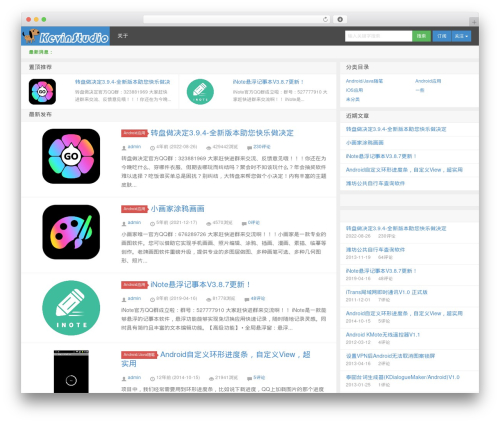500x423 pixels.
Task: Click the 置顶推荐 section heading
Action: point(40,67)
